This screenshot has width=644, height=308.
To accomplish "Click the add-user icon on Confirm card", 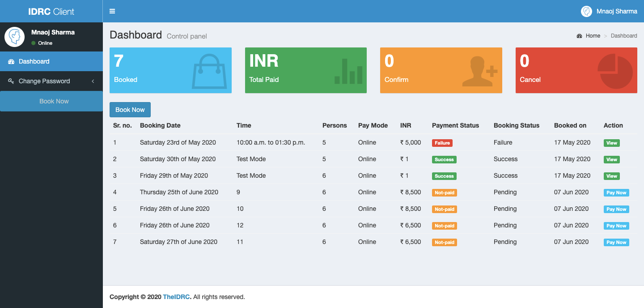I will click(479, 72).
